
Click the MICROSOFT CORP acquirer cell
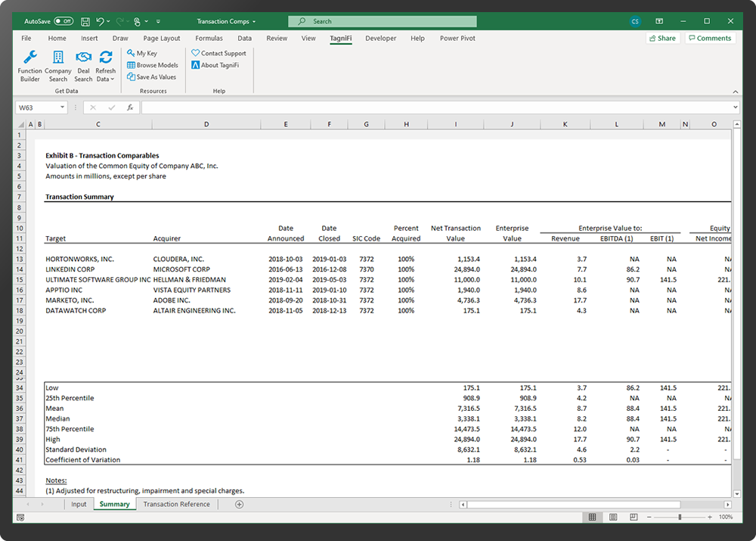click(181, 269)
